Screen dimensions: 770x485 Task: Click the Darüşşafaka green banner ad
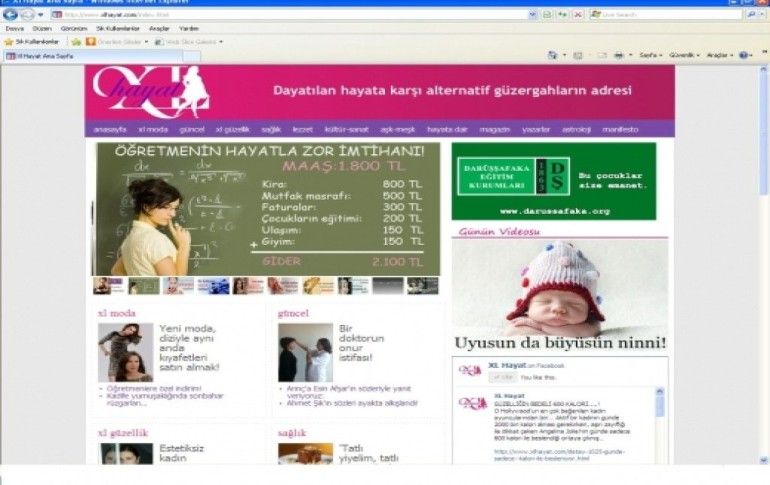point(553,181)
